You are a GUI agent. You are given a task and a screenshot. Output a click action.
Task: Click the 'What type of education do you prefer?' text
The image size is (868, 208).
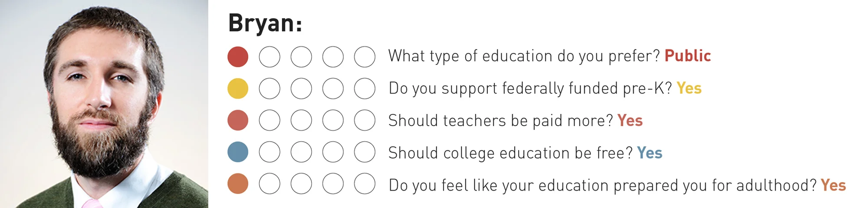click(x=524, y=56)
